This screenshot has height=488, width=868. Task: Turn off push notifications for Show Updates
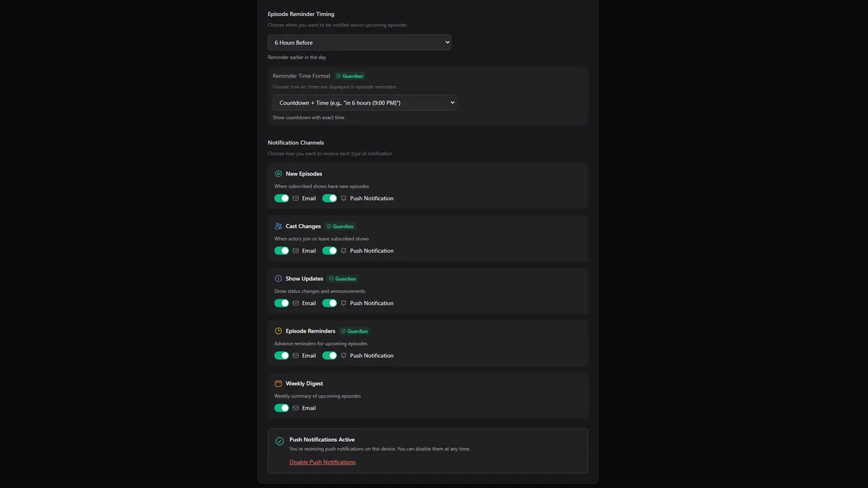331,303
